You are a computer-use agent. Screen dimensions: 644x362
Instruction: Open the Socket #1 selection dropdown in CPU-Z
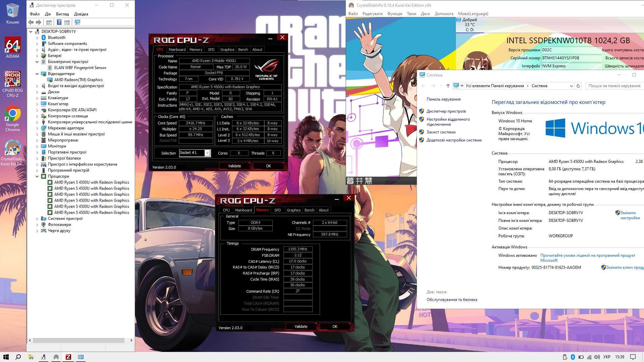[x=207, y=153]
